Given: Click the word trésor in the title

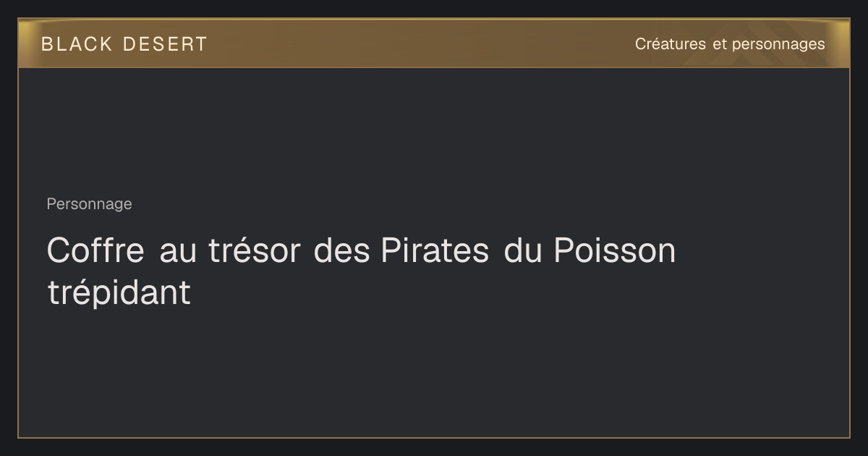Looking at the screenshot, I should pyautogui.click(x=254, y=250).
